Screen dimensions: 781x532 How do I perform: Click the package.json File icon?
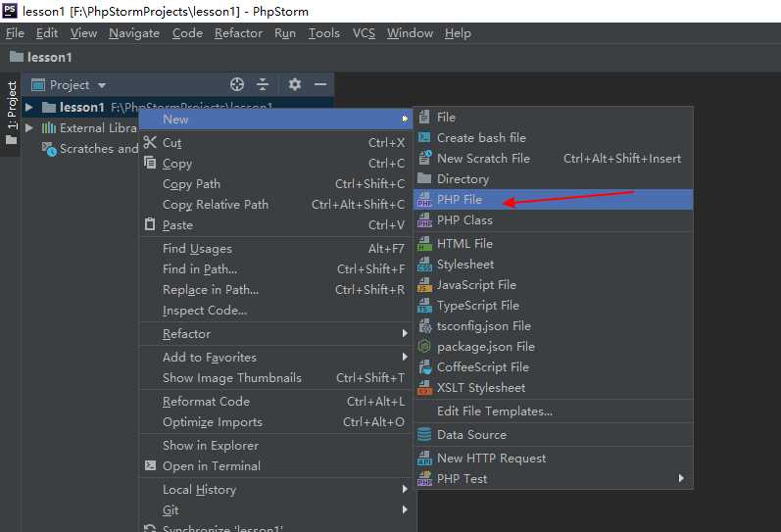coord(424,346)
